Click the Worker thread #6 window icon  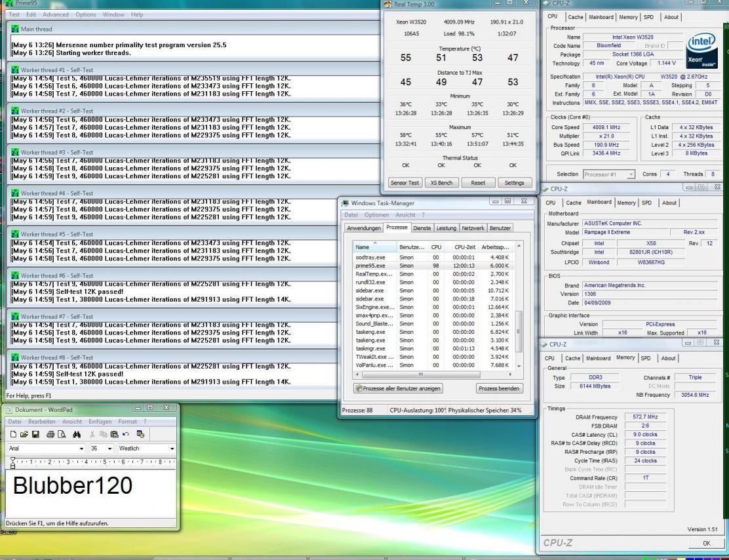[15, 275]
